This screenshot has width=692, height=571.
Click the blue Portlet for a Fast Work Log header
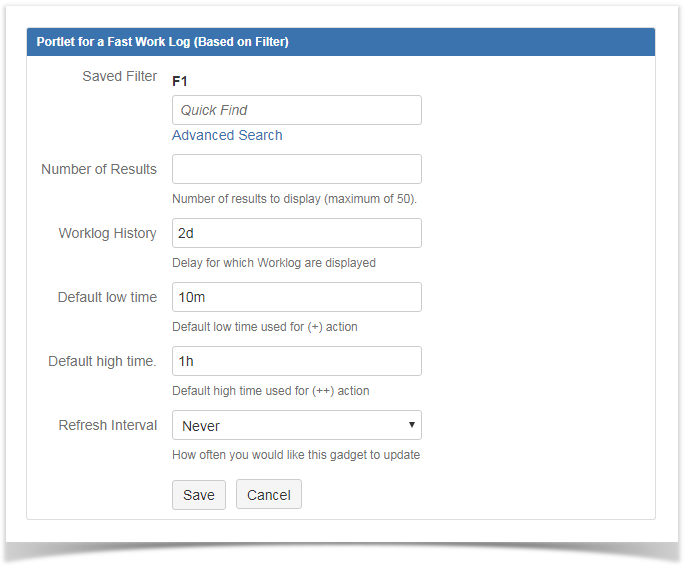tap(340, 42)
